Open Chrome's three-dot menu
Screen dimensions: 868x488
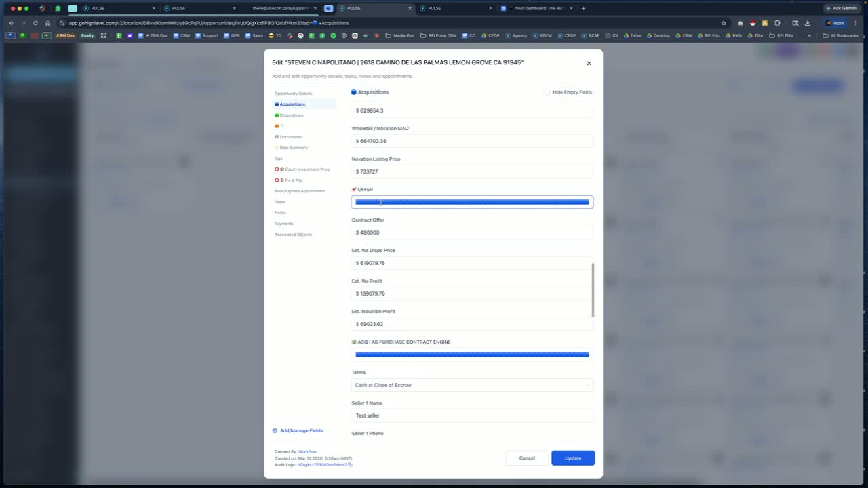[x=856, y=23]
